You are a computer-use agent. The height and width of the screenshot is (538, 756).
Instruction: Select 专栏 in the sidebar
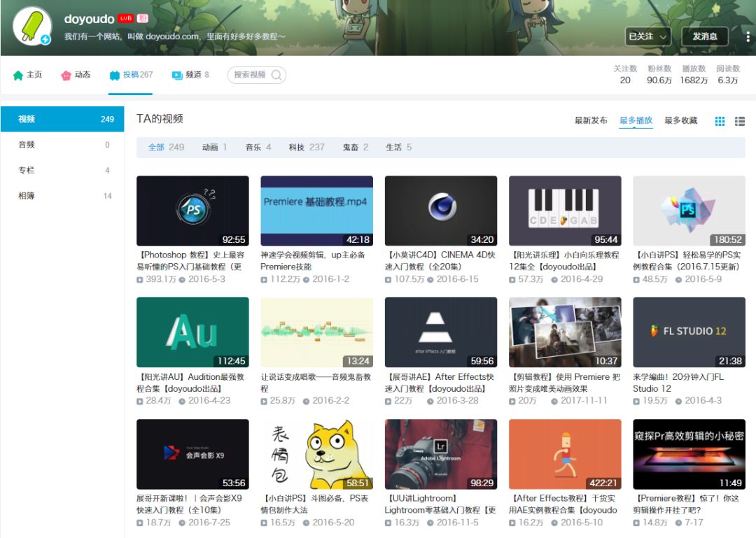pos(62,170)
